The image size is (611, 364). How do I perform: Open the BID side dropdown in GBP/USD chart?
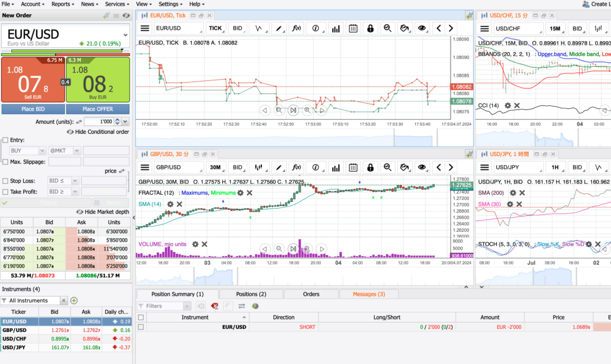(238, 168)
